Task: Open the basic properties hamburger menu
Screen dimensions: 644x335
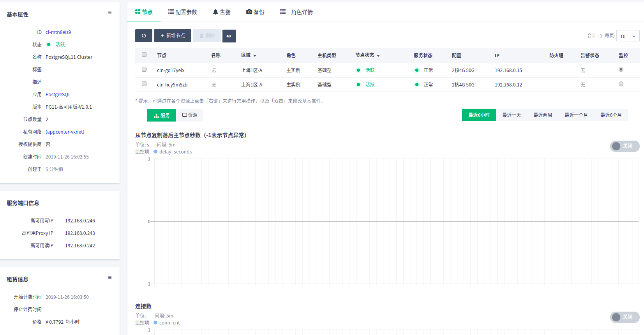Action: coord(110,13)
